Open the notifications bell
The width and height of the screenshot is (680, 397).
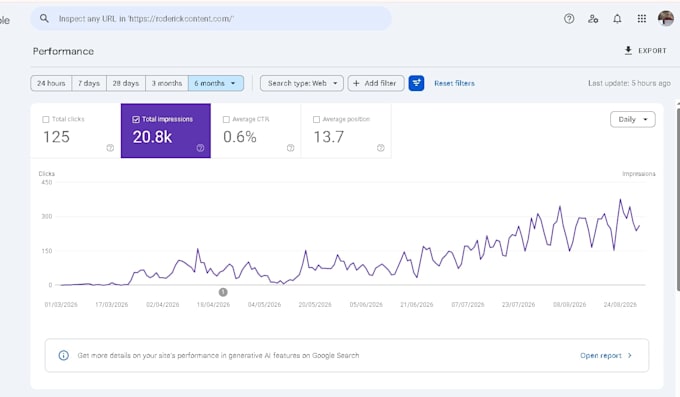617,19
